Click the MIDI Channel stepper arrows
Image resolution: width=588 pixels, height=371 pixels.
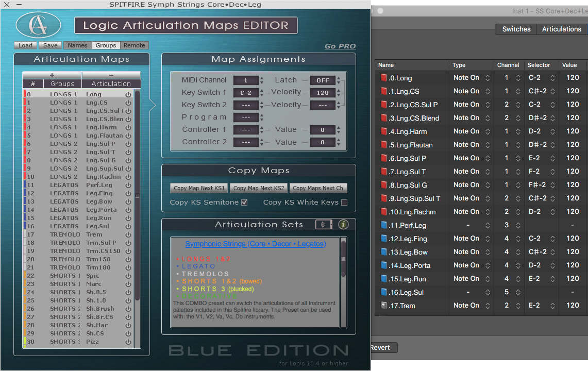262,80
